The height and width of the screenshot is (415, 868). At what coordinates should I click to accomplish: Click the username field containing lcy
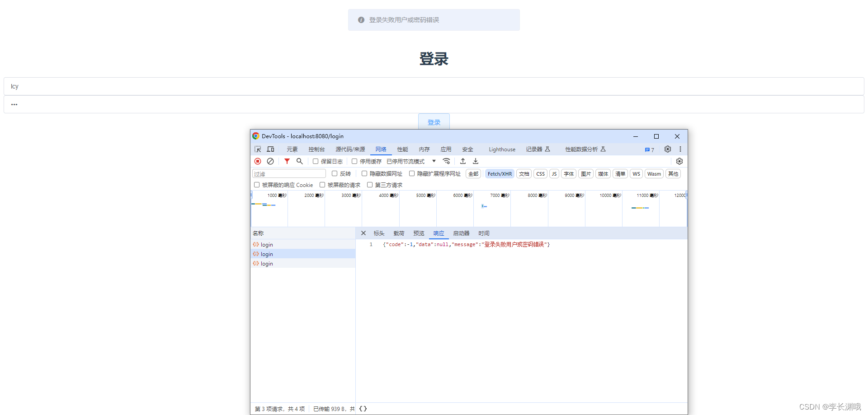(x=434, y=86)
